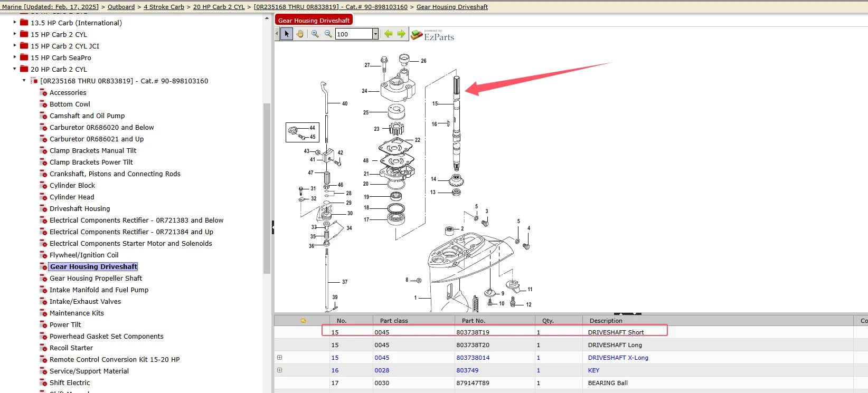Open Gear Housing Propeller Shaft in the tree

tap(96, 278)
